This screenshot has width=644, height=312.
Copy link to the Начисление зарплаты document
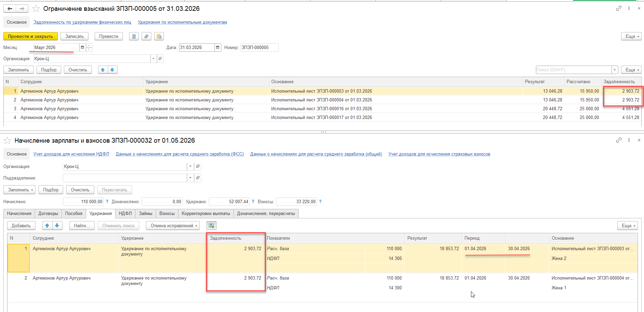(619, 140)
